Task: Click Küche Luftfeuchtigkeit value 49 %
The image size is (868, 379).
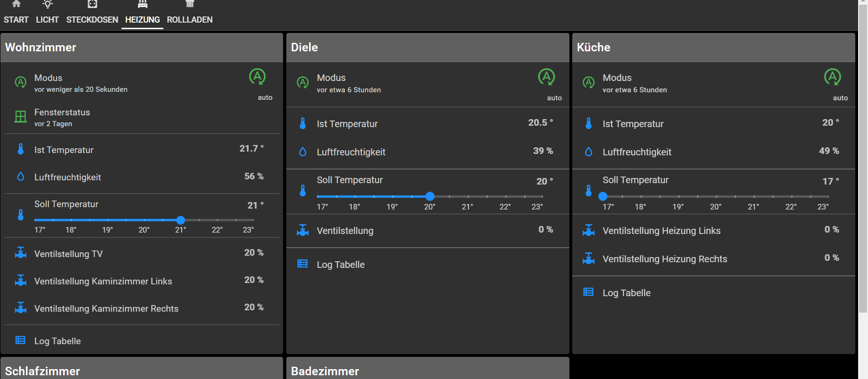Action: (829, 151)
